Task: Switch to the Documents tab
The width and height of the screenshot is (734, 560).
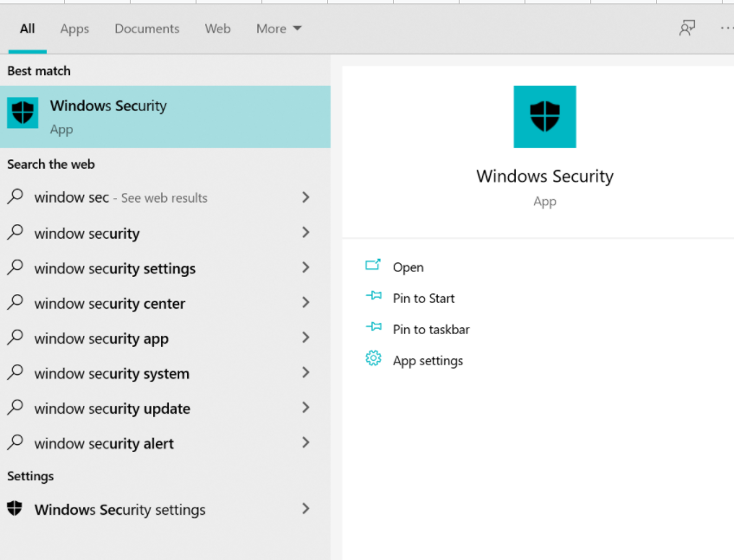Action: [147, 29]
